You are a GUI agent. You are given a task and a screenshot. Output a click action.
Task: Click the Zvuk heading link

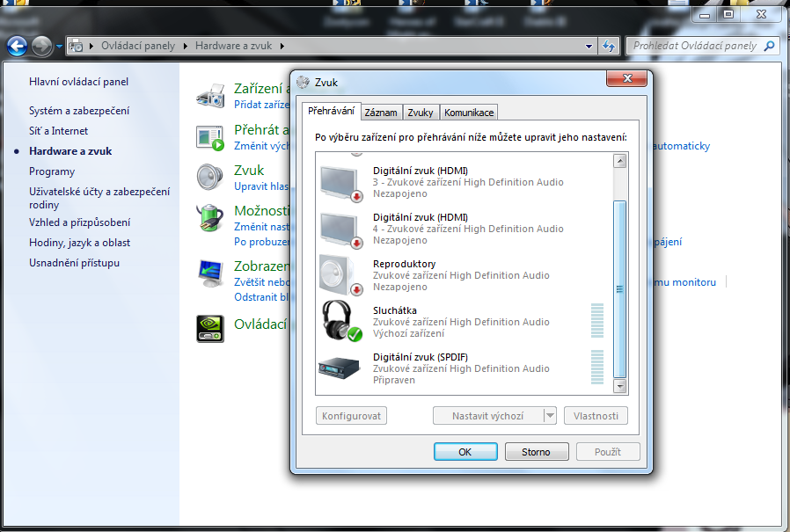pos(249,171)
